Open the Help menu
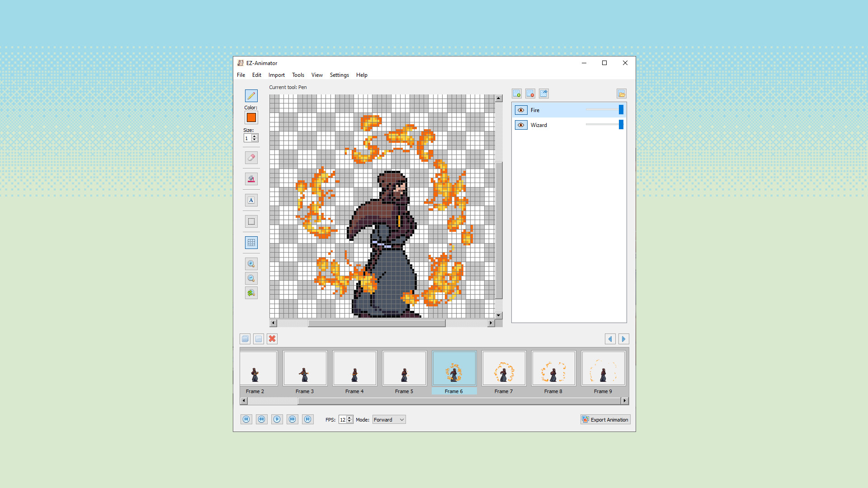This screenshot has width=868, height=488. [362, 75]
